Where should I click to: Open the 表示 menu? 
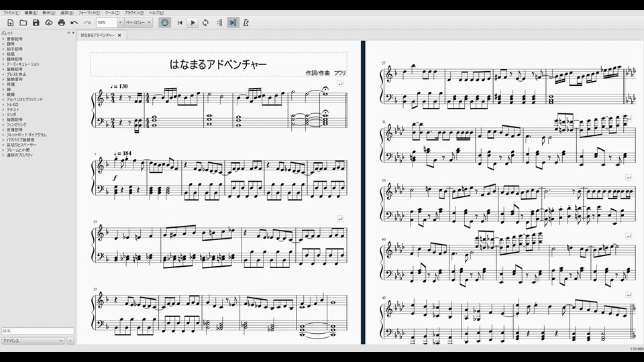coord(49,13)
